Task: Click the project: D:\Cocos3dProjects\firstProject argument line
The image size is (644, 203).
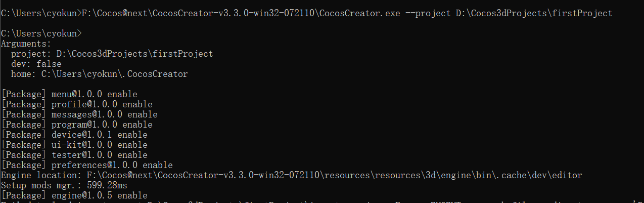Action: (x=112, y=54)
